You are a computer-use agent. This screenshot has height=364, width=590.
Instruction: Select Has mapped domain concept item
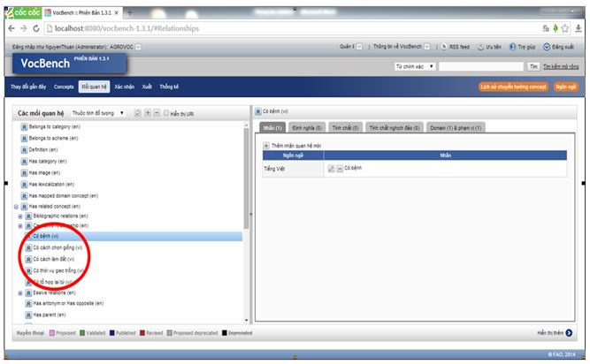[63, 196]
